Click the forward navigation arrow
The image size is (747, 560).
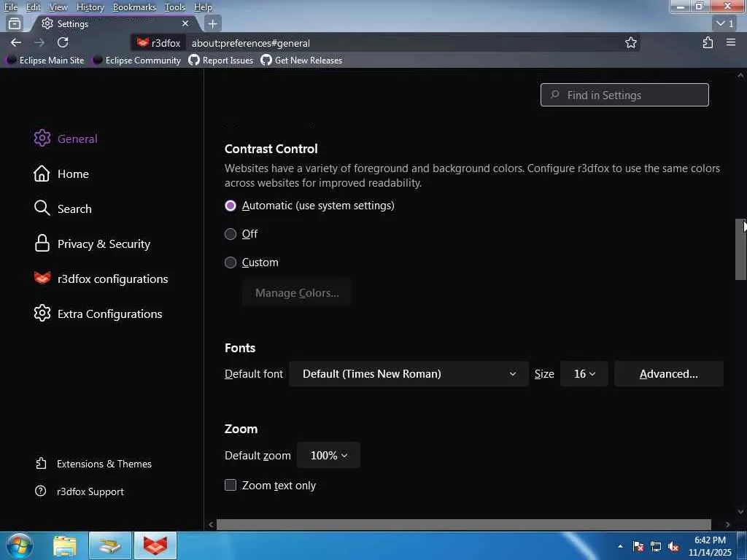tap(39, 43)
